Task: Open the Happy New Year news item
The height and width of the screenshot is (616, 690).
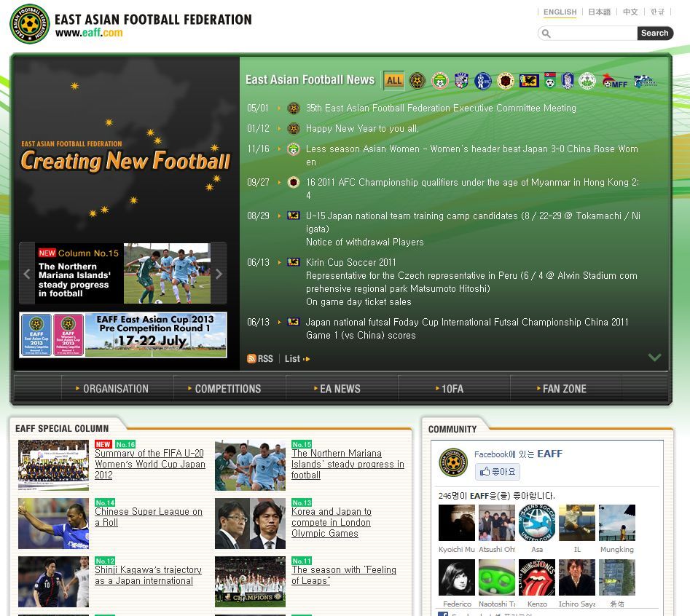Action: 362,129
